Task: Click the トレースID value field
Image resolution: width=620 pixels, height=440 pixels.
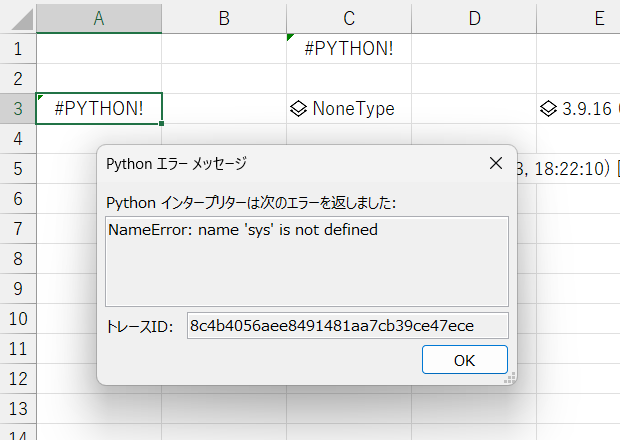Action: pyautogui.click(x=348, y=326)
